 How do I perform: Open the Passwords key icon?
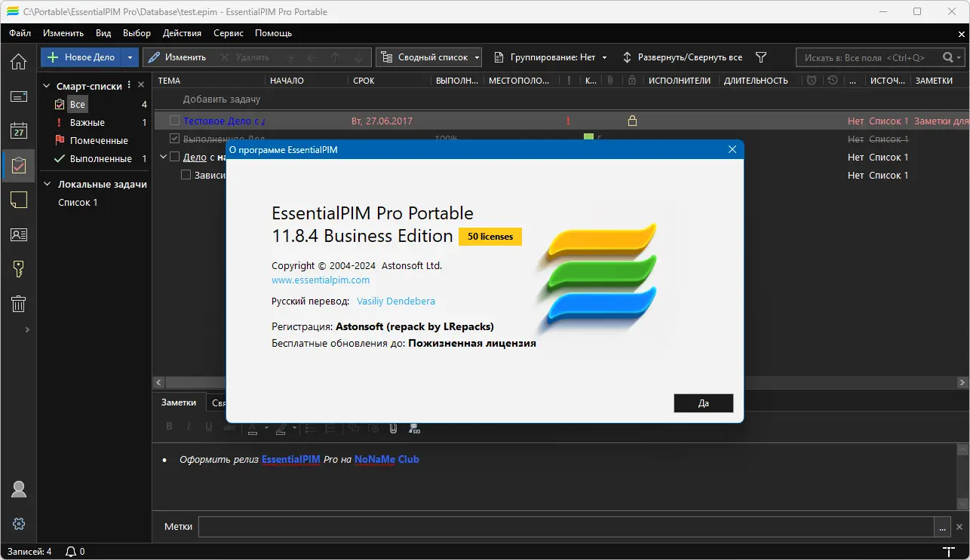(x=18, y=269)
